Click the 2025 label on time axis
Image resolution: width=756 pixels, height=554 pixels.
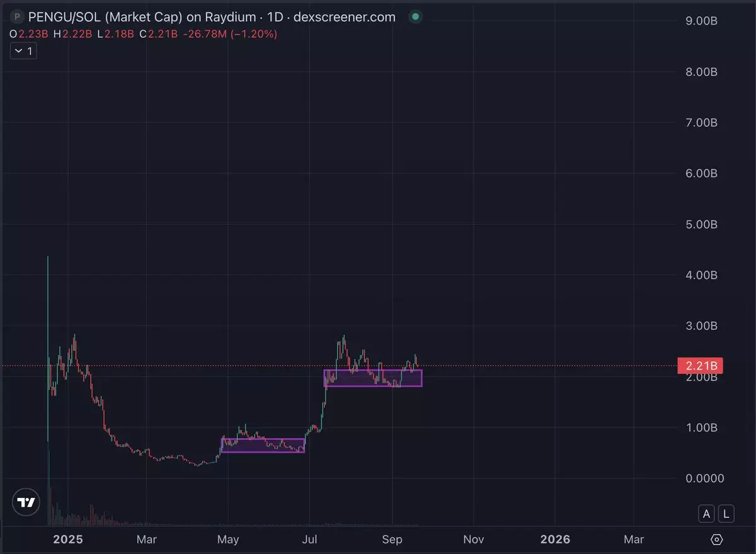(67, 540)
